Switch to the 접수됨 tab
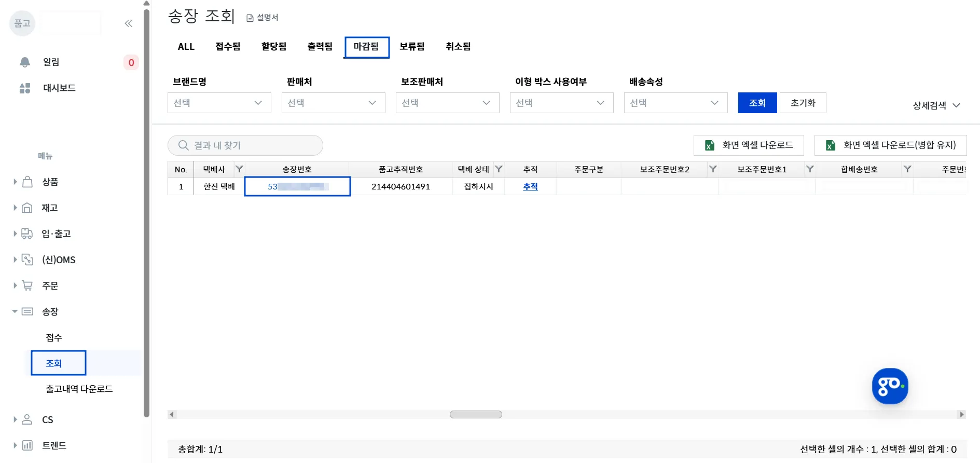Screen dimensions: 980x463 tap(228, 47)
